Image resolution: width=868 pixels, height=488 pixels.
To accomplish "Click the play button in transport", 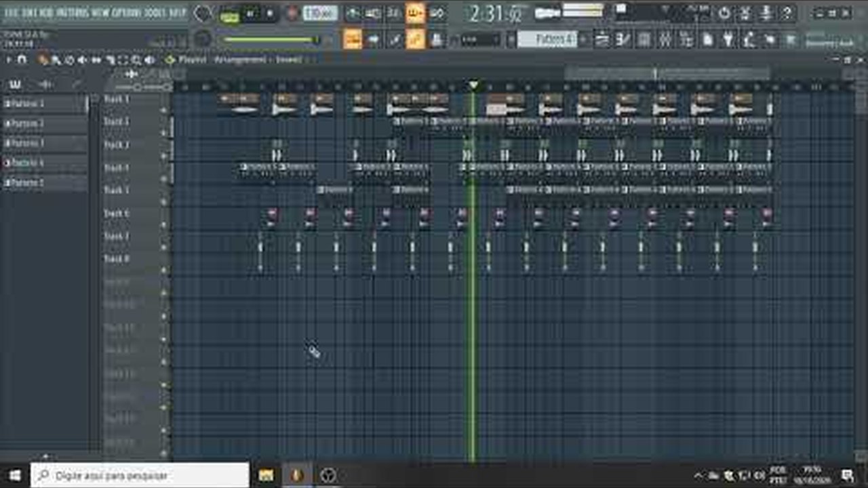I will coord(250,14).
